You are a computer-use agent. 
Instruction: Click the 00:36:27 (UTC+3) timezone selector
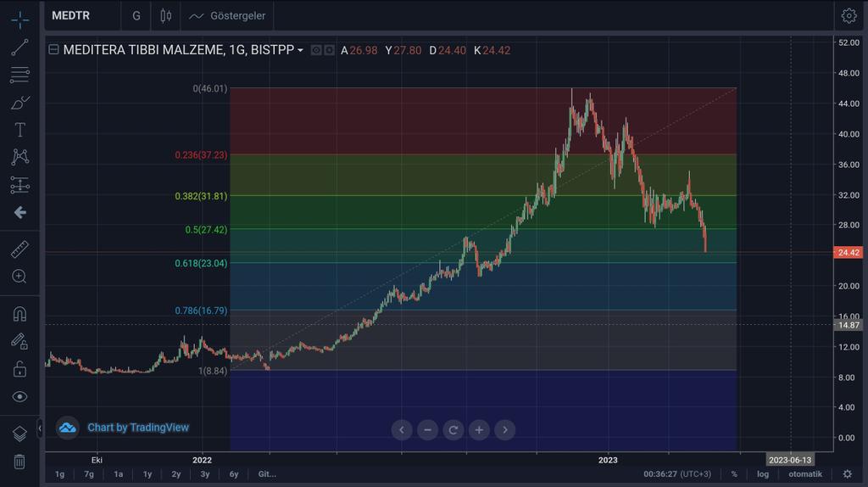tap(677, 474)
